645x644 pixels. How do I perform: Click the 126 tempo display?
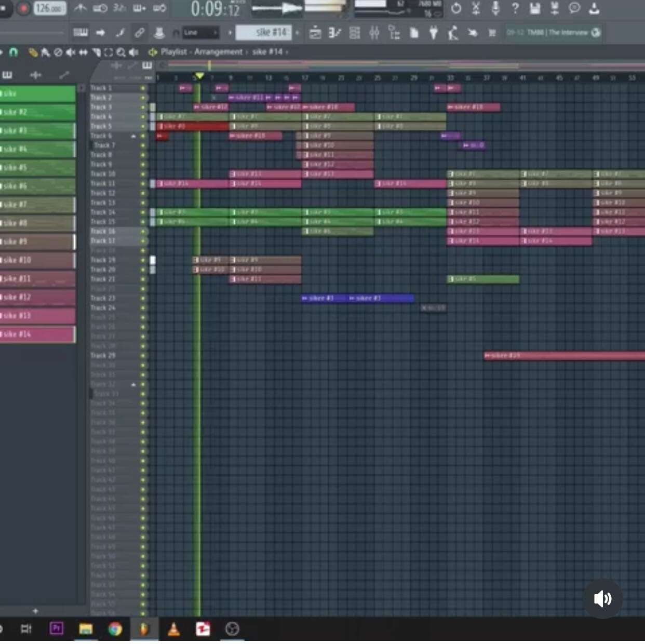click(49, 8)
